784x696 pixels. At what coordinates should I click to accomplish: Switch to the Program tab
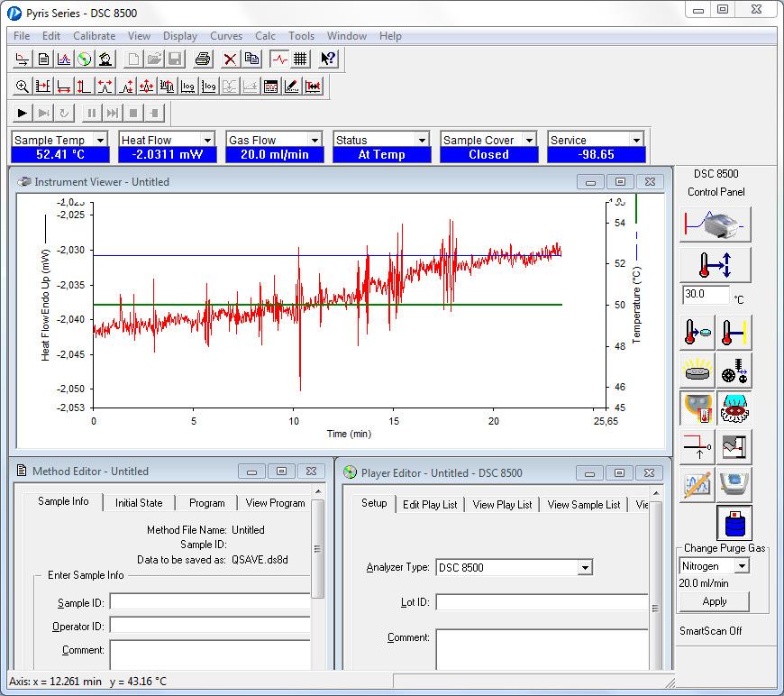206,503
